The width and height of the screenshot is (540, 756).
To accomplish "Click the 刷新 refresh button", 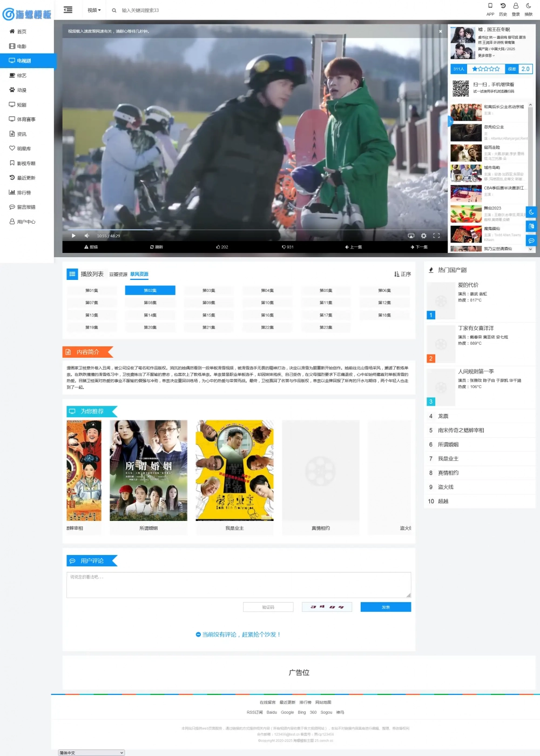I will [x=157, y=247].
